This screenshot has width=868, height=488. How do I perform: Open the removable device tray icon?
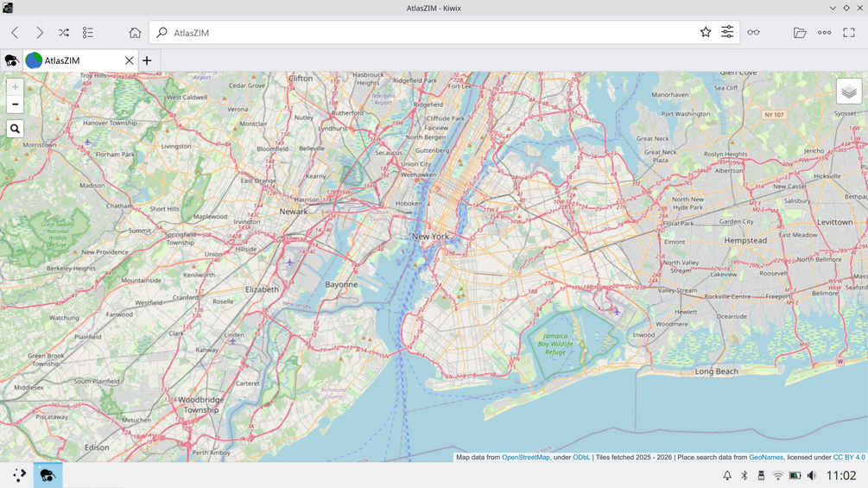click(761, 475)
